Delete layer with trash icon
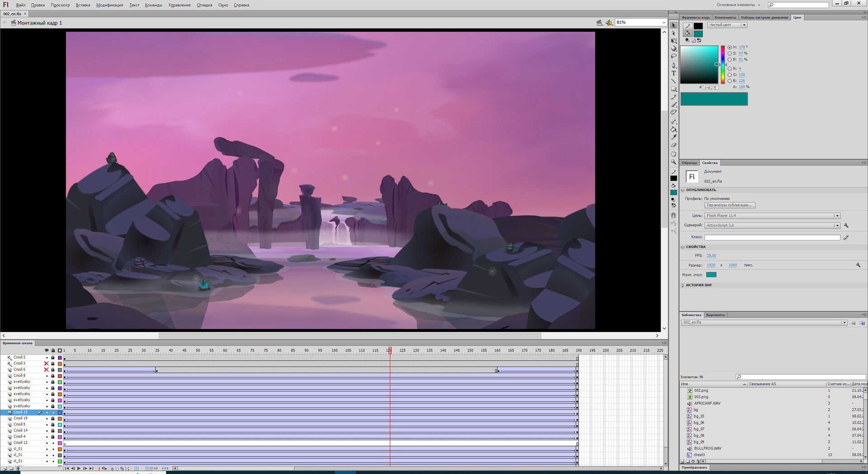 point(18,468)
